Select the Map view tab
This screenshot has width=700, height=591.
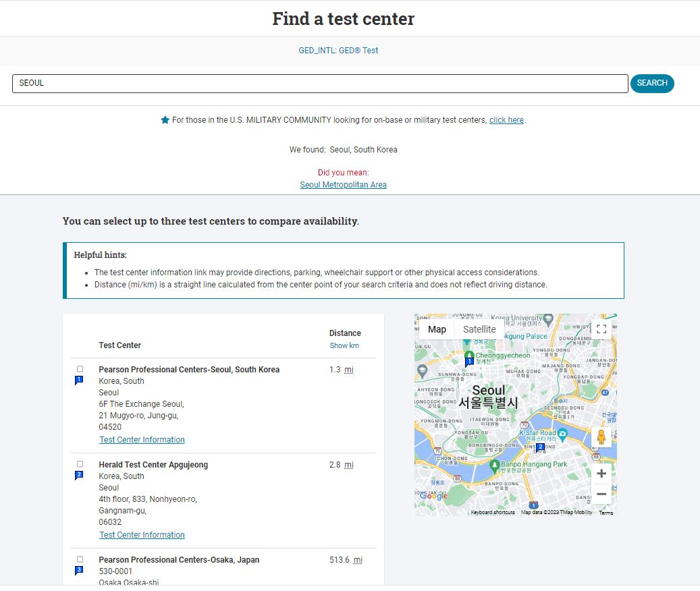click(437, 329)
